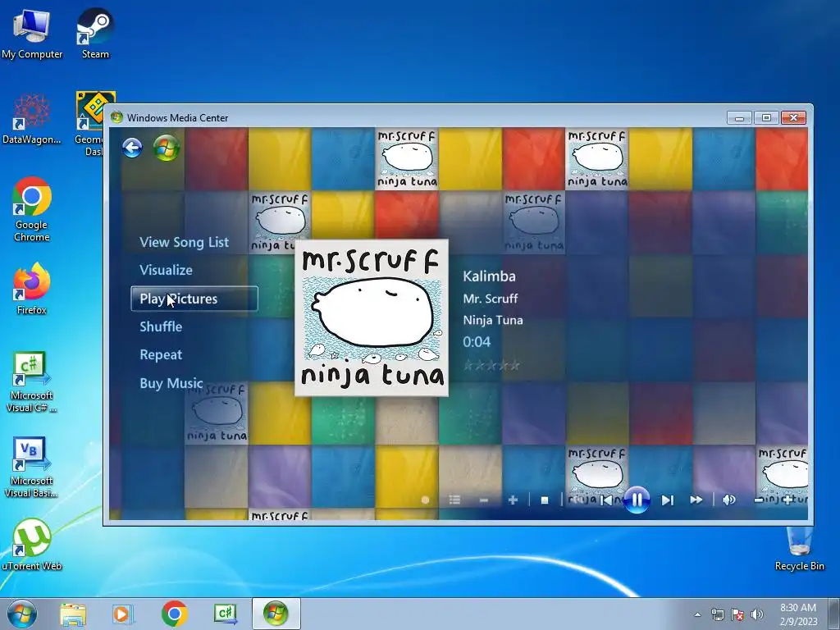This screenshot has width=840, height=630.
Task: Toggle Shuffle mode
Action: click(161, 326)
